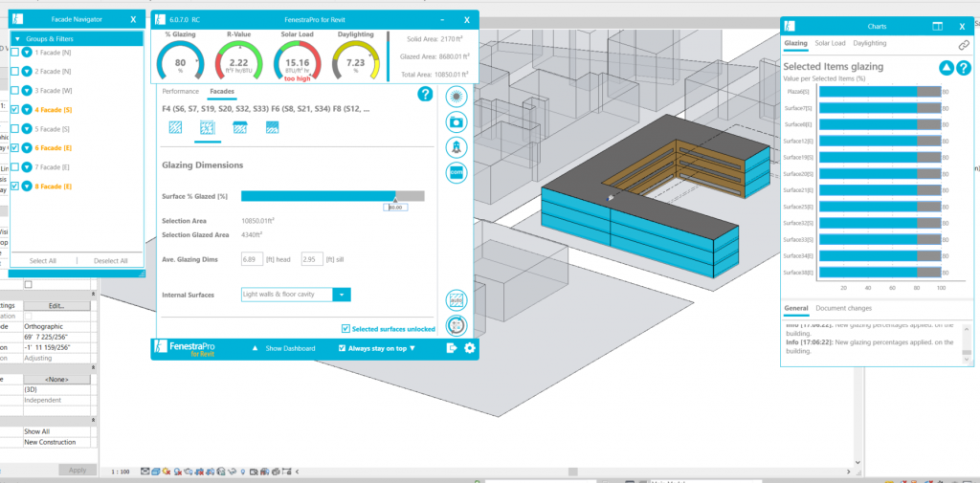
Task: Click the auto glazing round icon
Action: pyautogui.click(x=457, y=300)
